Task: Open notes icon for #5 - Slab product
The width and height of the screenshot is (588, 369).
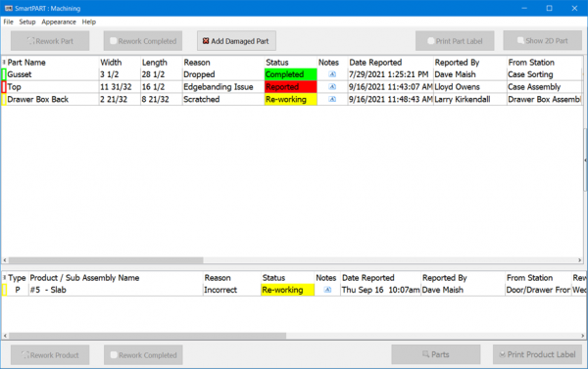Action: coord(327,290)
